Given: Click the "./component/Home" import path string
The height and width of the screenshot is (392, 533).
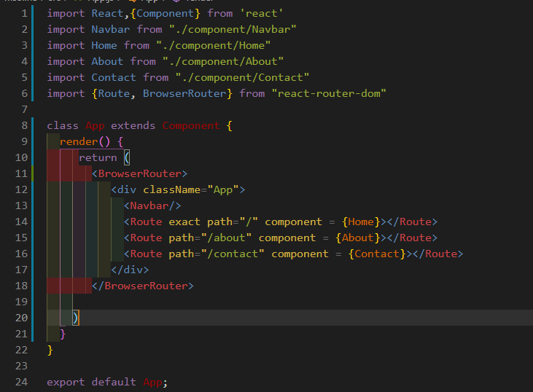Looking at the screenshot, I should [213, 45].
